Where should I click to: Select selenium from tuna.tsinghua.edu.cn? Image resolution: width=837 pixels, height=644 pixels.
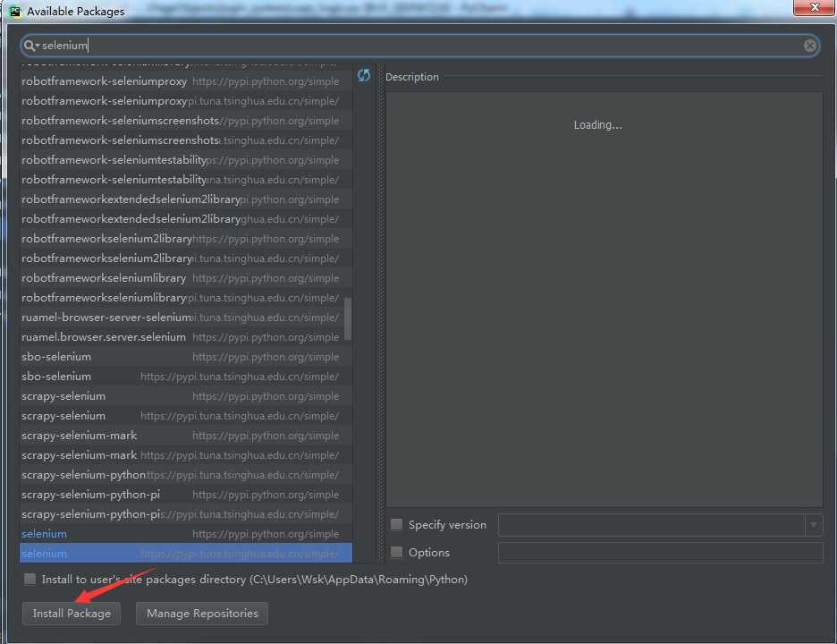coord(186,554)
